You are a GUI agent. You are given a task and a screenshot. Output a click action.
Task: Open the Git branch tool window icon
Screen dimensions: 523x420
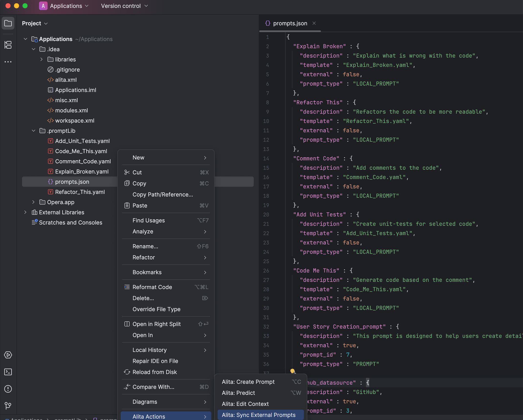click(x=8, y=406)
